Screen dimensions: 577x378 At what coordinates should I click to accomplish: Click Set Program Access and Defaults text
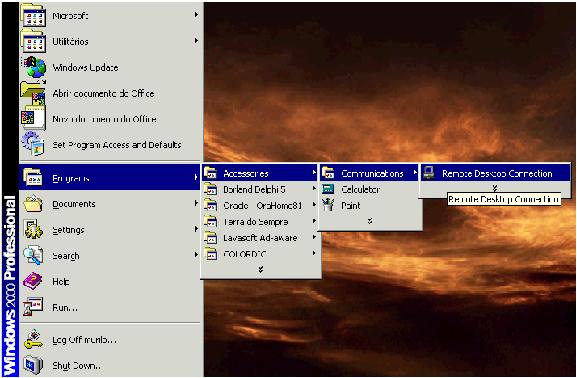(x=117, y=145)
